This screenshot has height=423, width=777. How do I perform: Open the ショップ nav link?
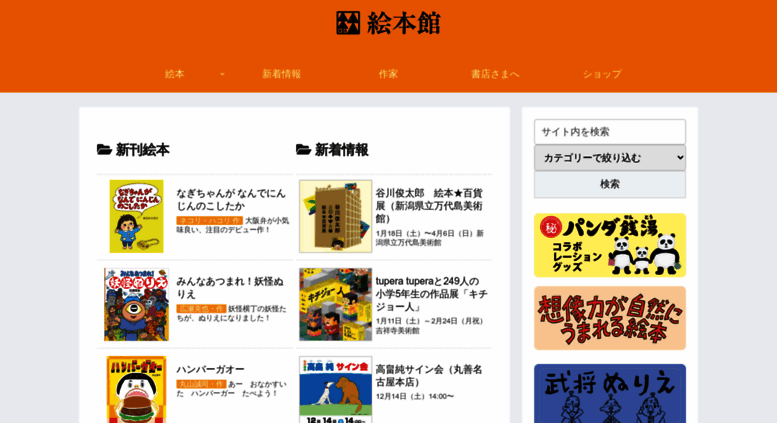tap(602, 74)
